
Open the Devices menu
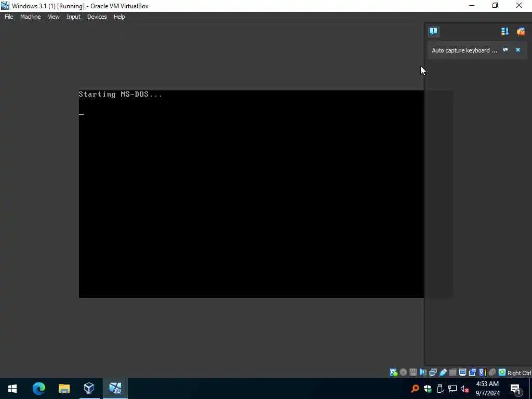[x=97, y=17]
